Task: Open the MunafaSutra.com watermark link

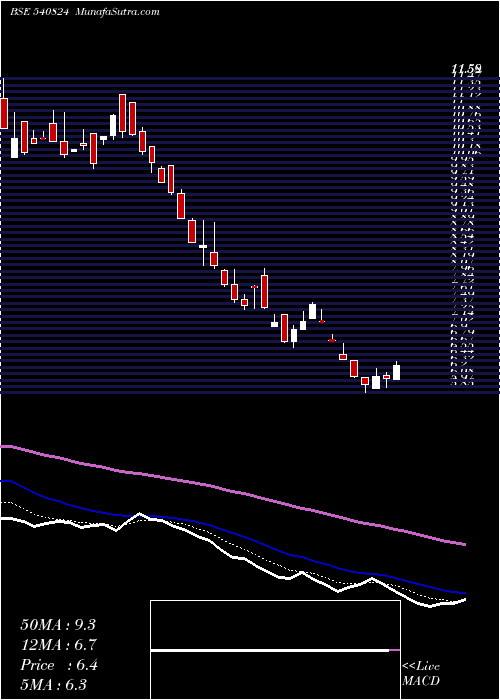Action: click(118, 12)
